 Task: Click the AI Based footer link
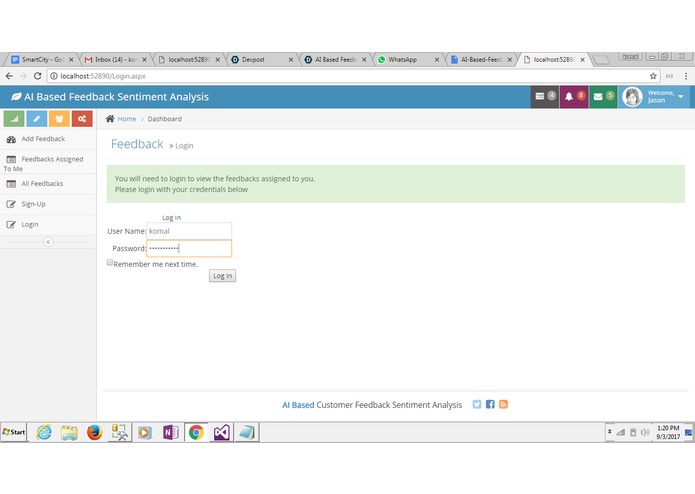[298, 405]
